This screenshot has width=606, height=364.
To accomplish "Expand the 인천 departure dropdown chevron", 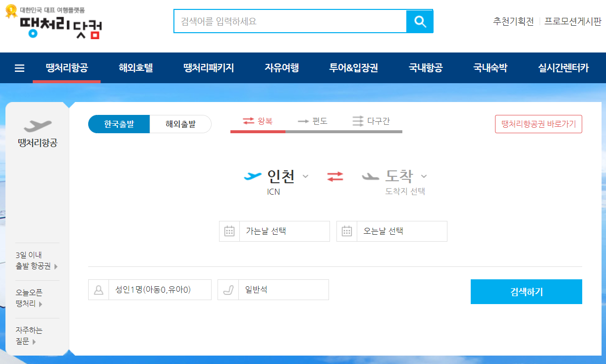I will (x=306, y=176).
